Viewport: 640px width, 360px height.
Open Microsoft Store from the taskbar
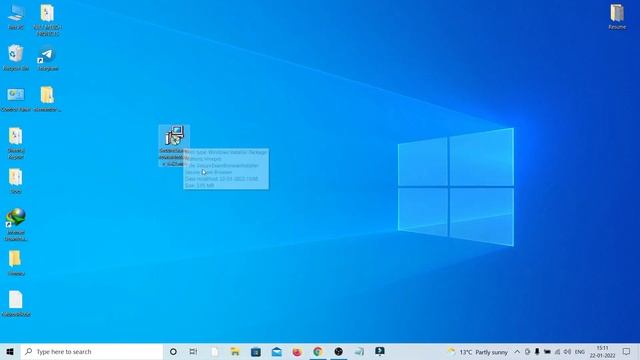click(256, 351)
